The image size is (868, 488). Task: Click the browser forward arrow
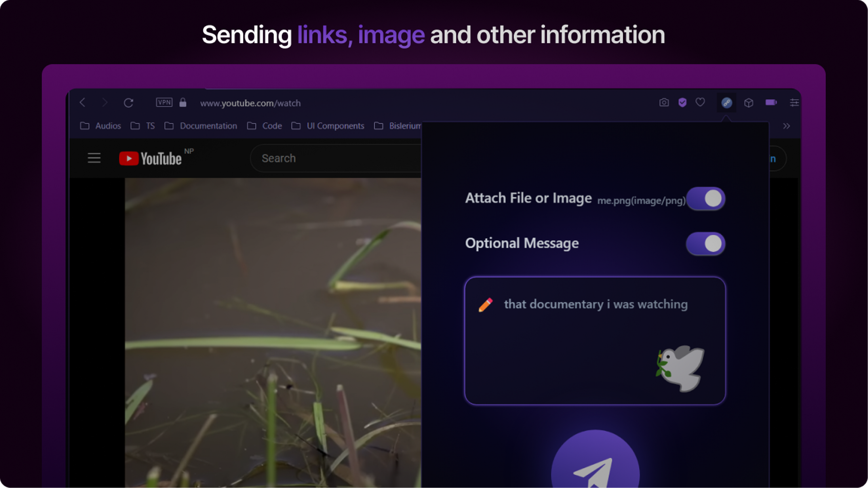click(105, 102)
